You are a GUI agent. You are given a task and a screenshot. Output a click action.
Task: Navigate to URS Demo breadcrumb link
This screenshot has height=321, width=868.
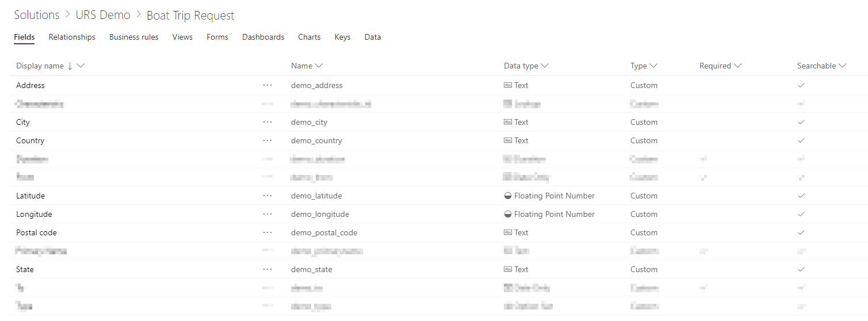point(103,15)
